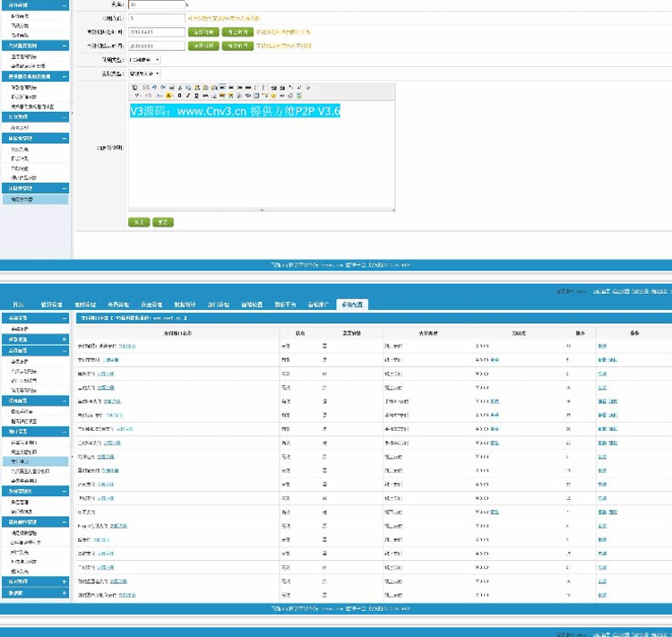The width and height of the screenshot is (672, 637).
Task: Toggle Bold in the rich text editor toolbar
Action: [x=178, y=95]
